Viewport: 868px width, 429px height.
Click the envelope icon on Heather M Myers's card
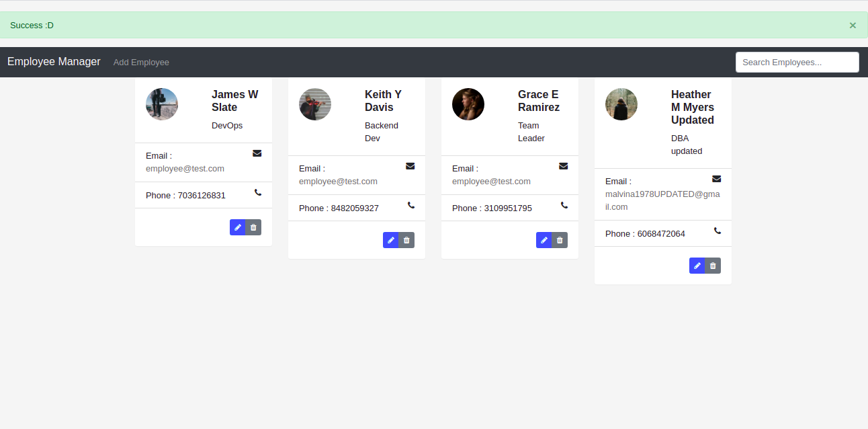(717, 179)
